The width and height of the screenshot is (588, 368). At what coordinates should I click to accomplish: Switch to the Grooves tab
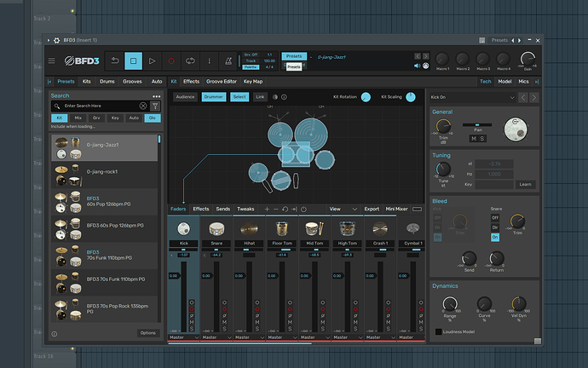132,82
